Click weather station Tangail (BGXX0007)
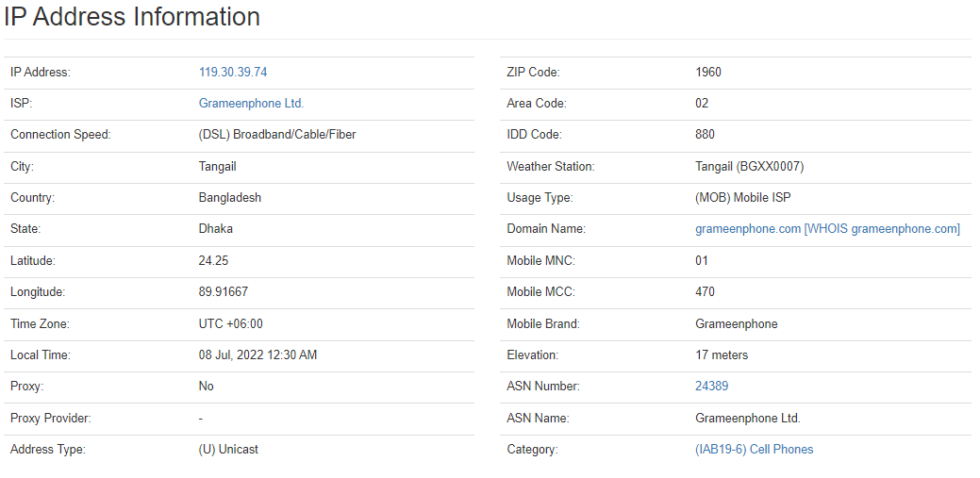Image resolution: width=980 pixels, height=478 pixels. pyautogui.click(x=749, y=167)
